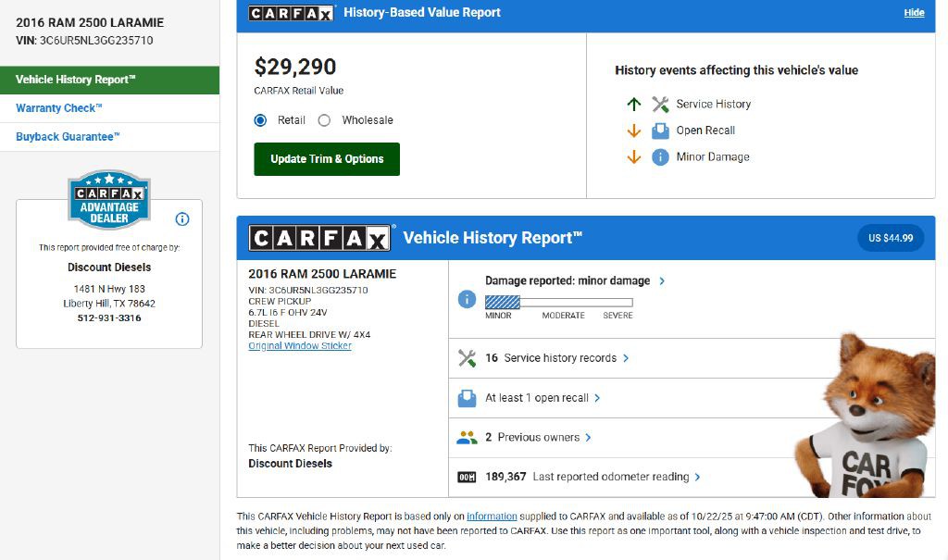Click the Previous owners people icon
The image size is (948, 560).
(467, 438)
